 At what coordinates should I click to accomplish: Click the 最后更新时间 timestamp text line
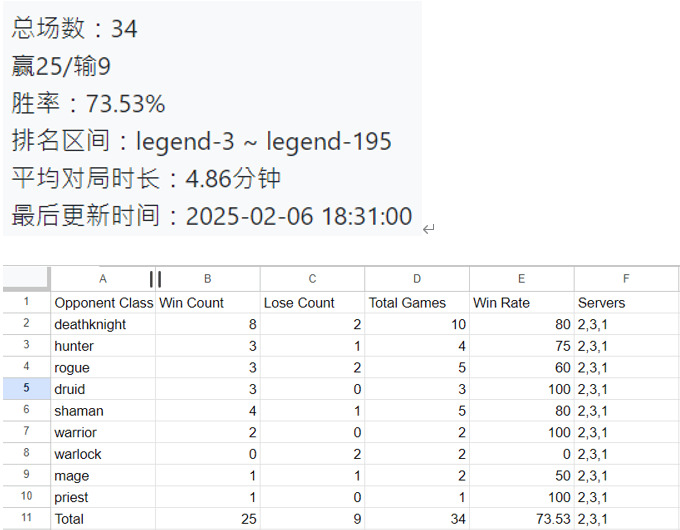coord(211,216)
